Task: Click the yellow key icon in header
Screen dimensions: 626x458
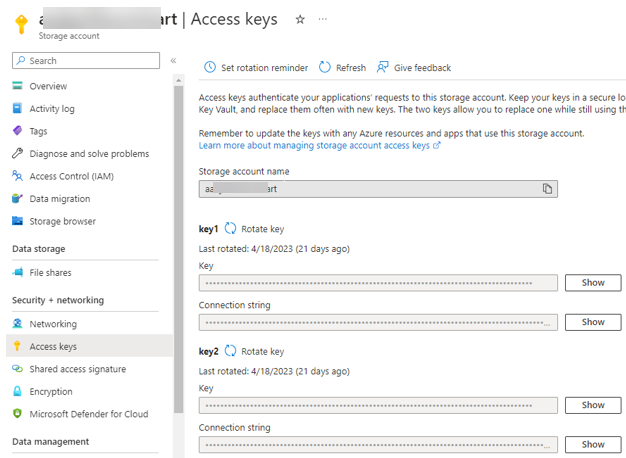Action: coord(21,24)
